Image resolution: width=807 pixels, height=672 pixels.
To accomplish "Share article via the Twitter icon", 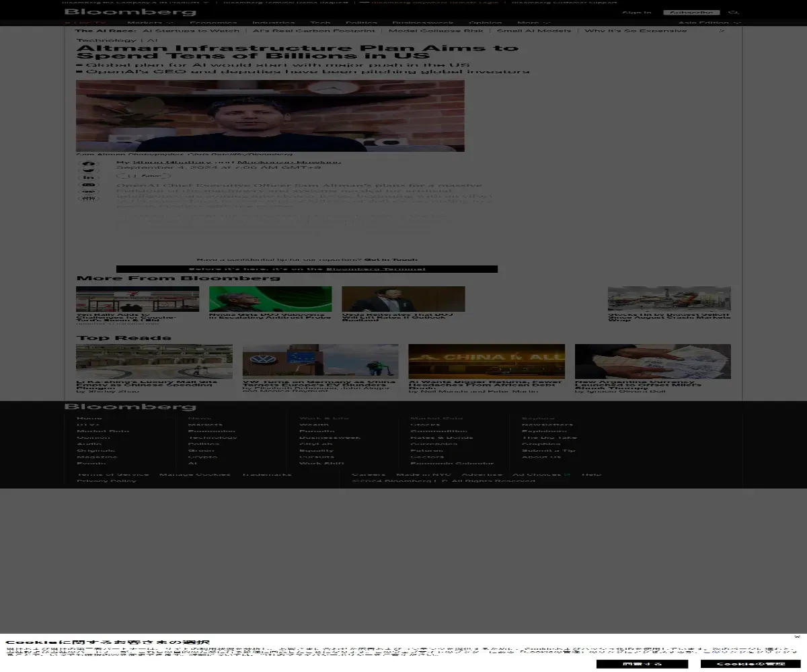I will (89, 171).
